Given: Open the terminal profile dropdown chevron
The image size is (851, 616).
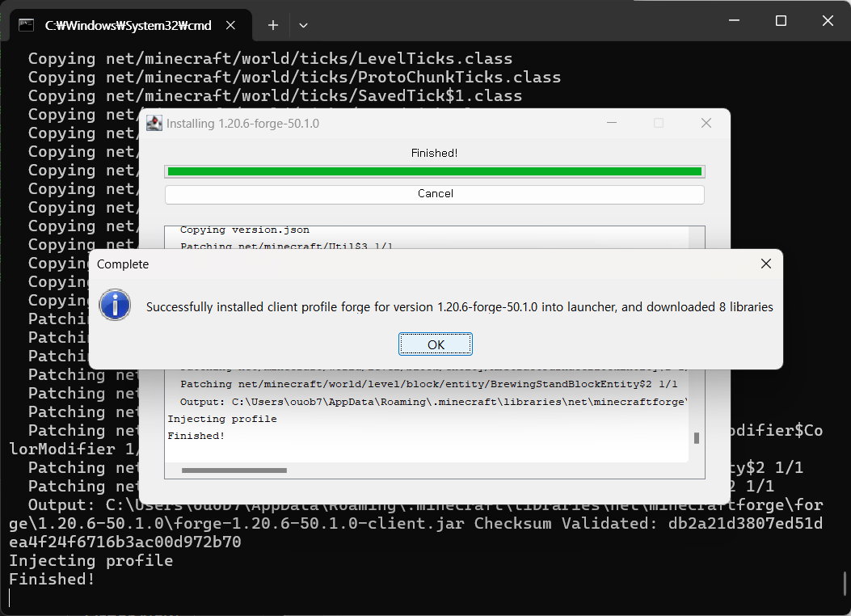Looking at the screenshot, I should 303,25.
